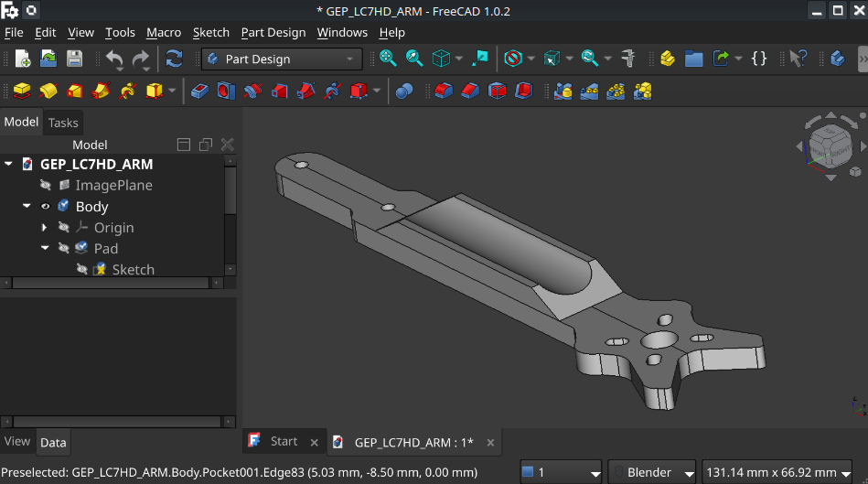Click the Measure caliper icon
The image size is (868, 484).
pyautogui.click(x=628, y=59)
